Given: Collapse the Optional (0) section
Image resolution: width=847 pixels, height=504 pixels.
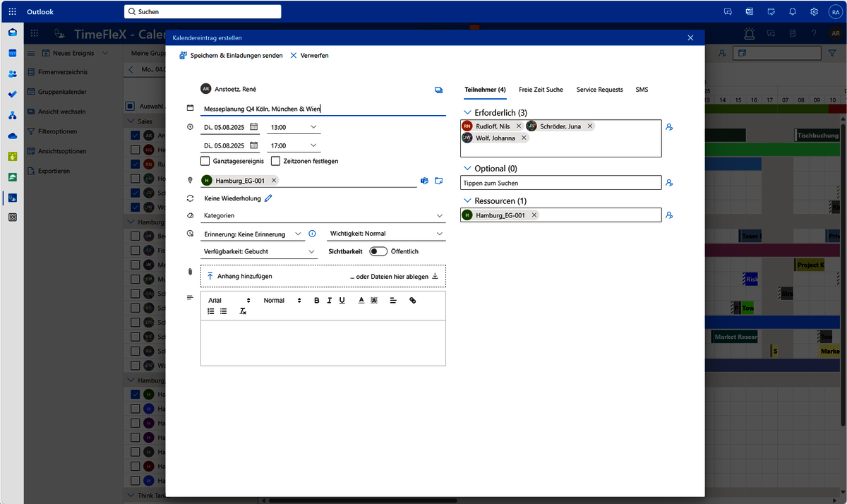Looking at the screenshot, I should [467, 169].
